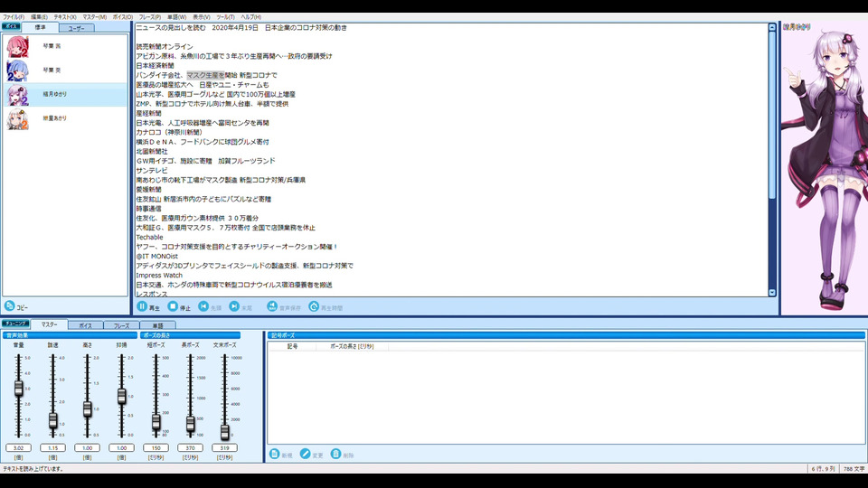
Task: Click the line カナロコ（神奈川新聞）
Action: pos(169,132)
